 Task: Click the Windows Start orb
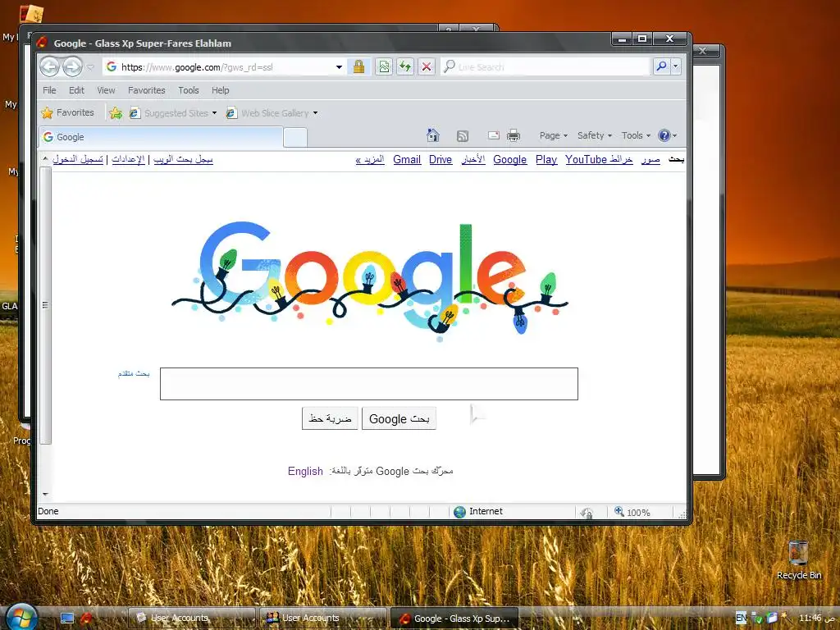pos(21,617)
